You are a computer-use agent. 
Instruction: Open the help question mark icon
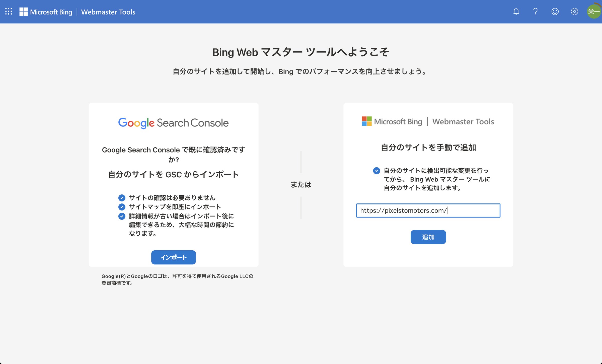pyautogui.click(x=535, y=12)
